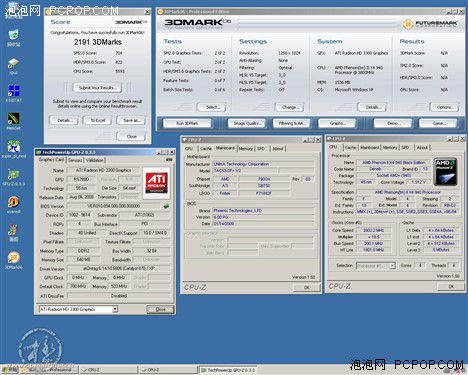Click Details button under System
This screenshot has height=375, width=468.
click(x=372, y=107)
